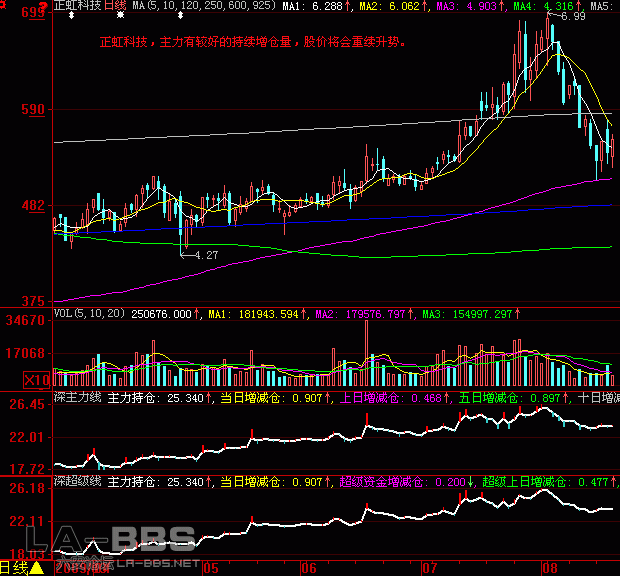
Task: Click the 05 month marker on timeline
Action: coord(209,568)
